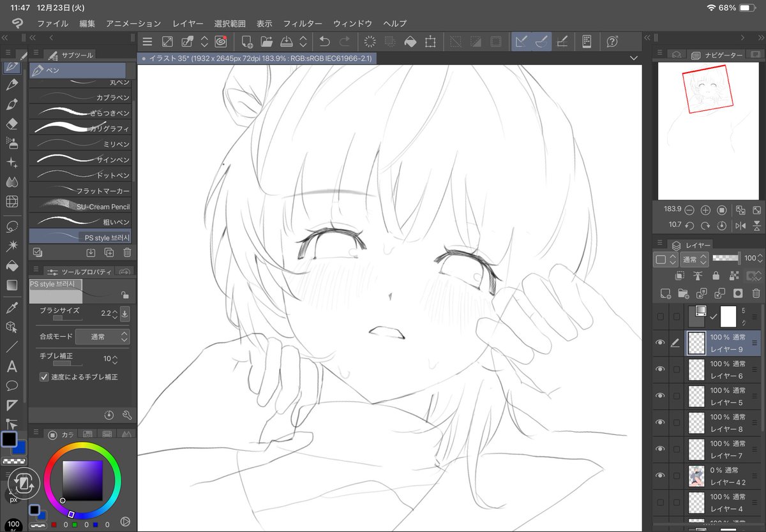This screenshot has width=766, height=532.
Task: Hide レイヤー 5 layer
Action: coord(661,396)
